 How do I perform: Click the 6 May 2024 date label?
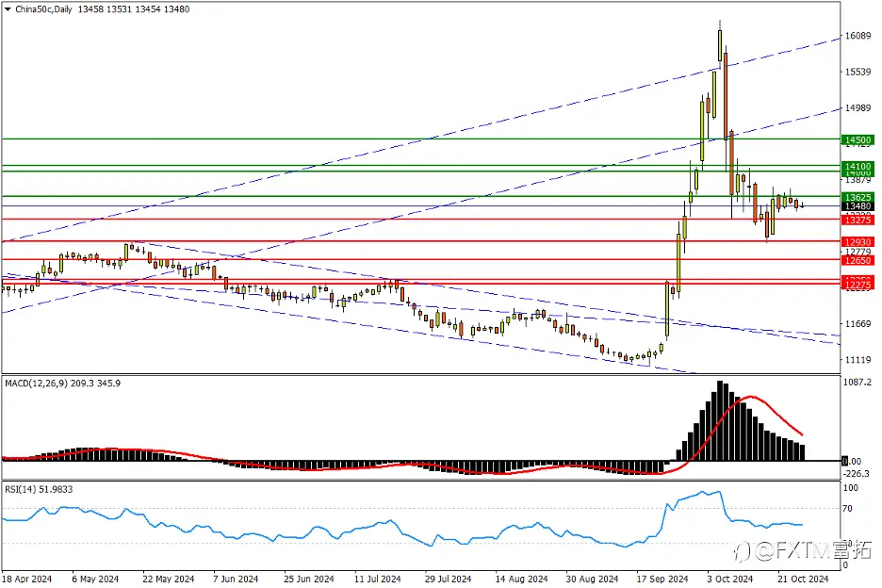pos(95,579)
